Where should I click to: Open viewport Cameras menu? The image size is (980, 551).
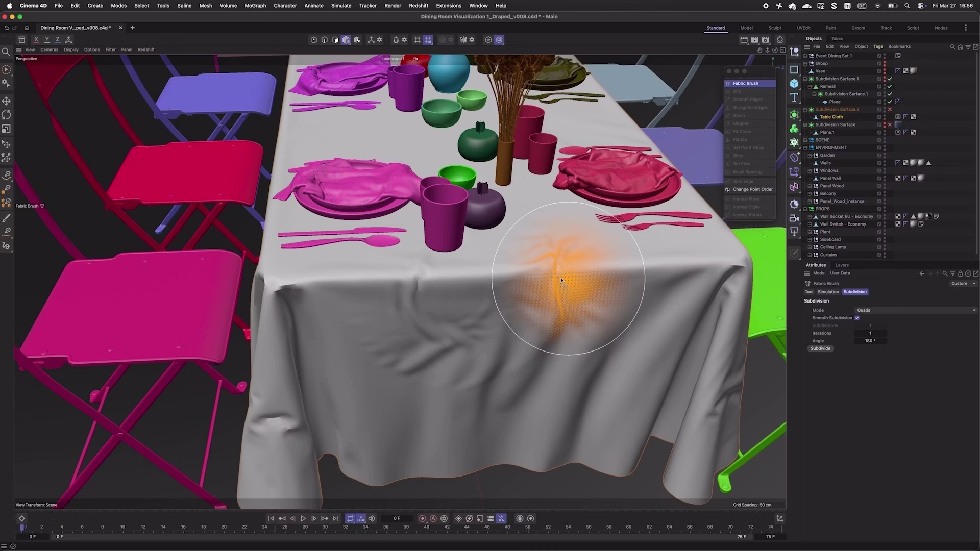click(49, 49)
